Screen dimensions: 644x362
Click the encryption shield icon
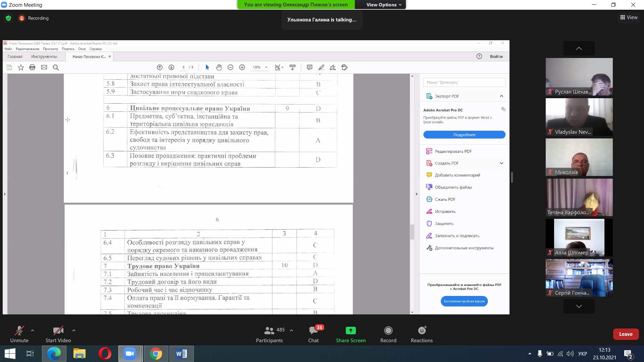(8, 18)
